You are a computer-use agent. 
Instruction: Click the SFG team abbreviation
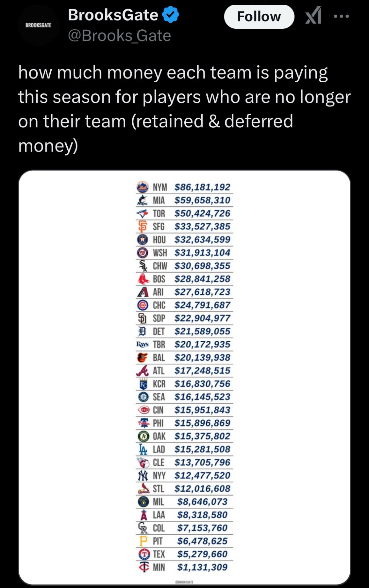tap(159, 227)
